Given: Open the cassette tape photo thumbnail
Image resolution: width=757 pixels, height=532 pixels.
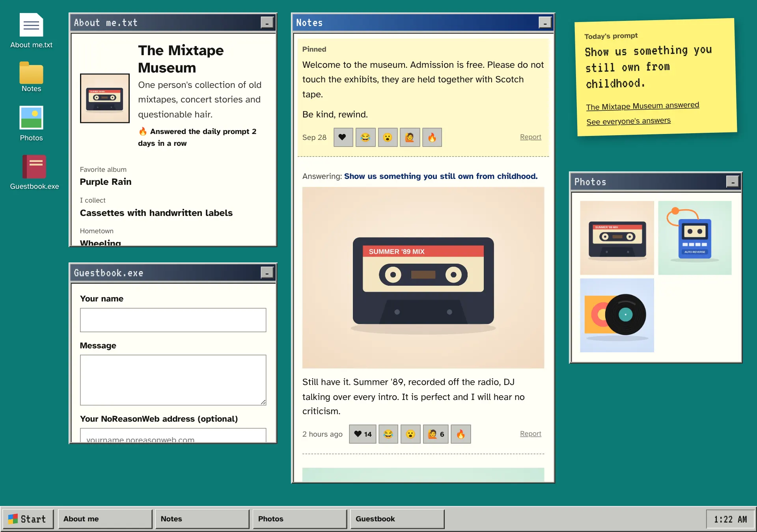Looking at the screenshot, I should [x=617, y=238].
